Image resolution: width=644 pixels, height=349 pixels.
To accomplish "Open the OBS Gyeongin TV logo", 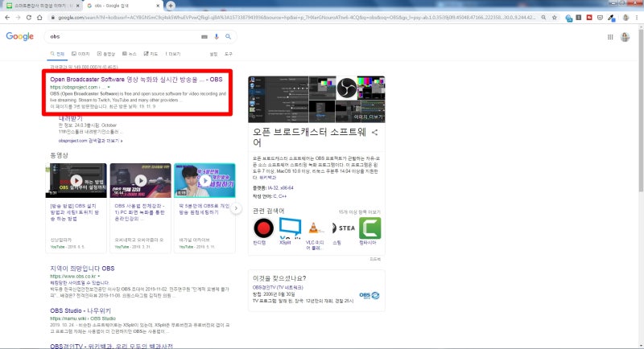I will coord(369,295).
